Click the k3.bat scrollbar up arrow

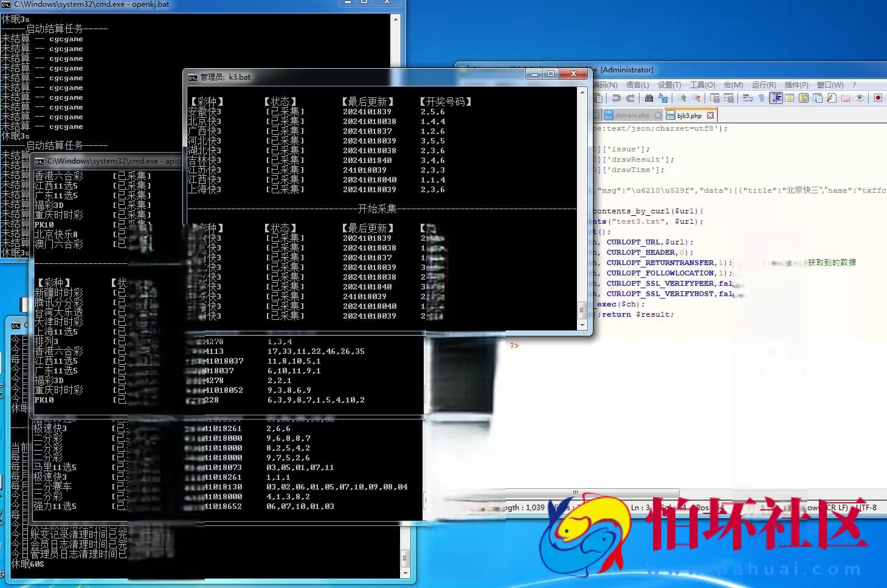click(582, 92)
